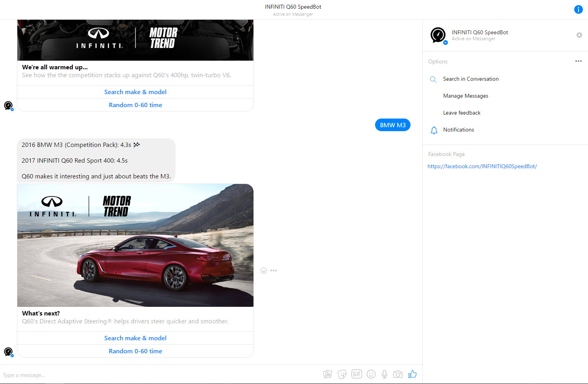Open more actions for the Q60 card
This screenshot has height=384, width=588.
(274, 271)
